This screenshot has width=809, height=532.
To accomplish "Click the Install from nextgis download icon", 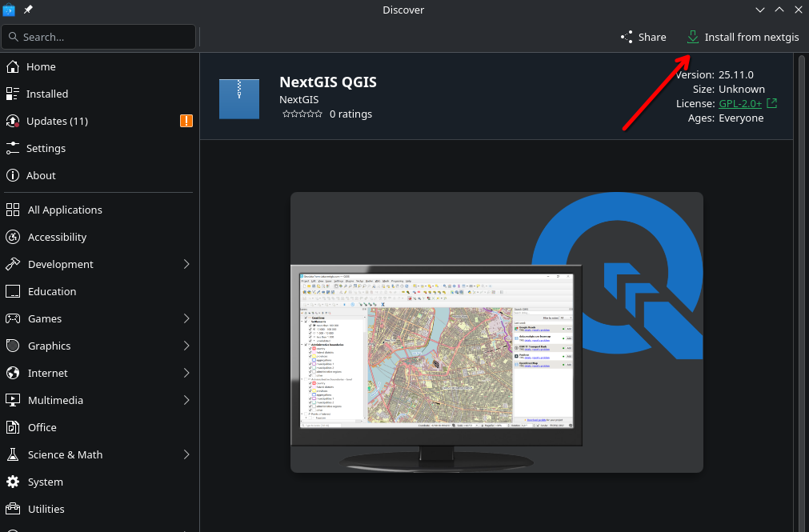I will (x=693, y=38).
